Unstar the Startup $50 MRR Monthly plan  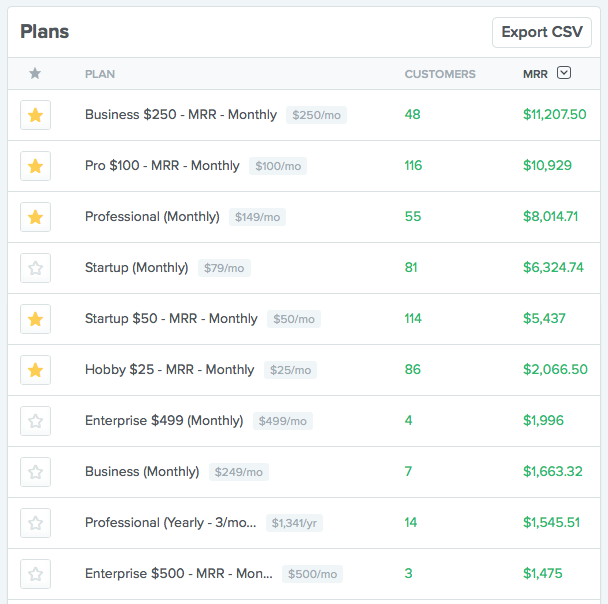(36, 319)
